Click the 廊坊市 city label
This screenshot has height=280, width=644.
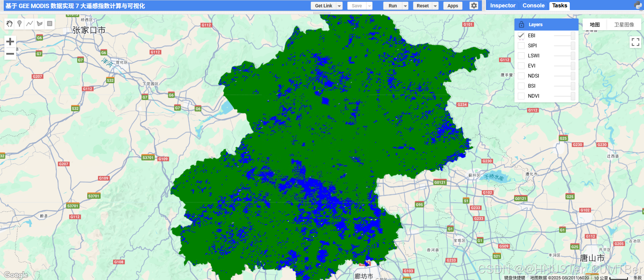point(364,276)
